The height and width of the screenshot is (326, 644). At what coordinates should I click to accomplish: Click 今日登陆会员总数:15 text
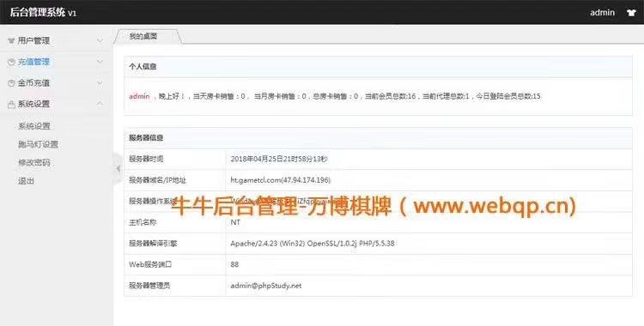508,96
